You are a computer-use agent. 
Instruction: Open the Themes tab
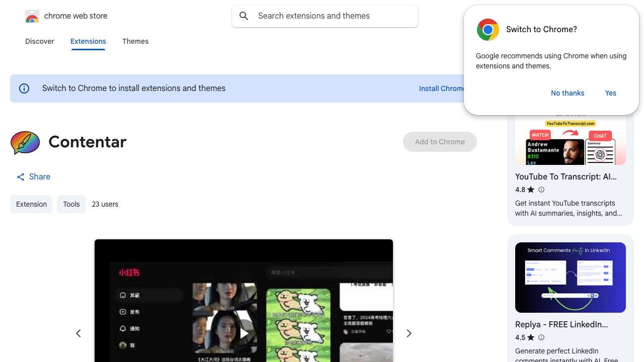click(135, 41)
